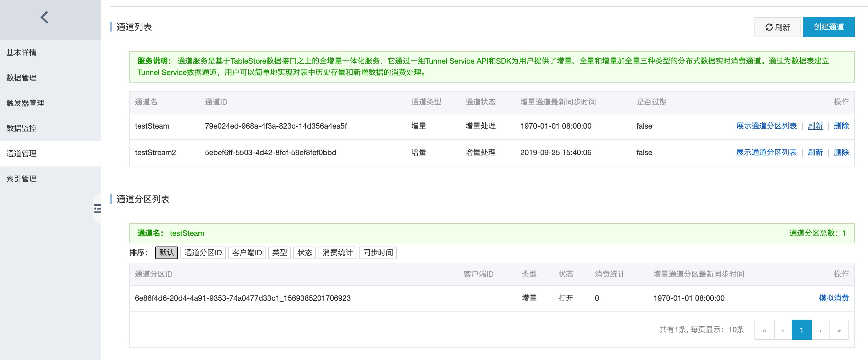Sort partitions by 客户端ID
This screenshot has height=360, width=868.
[247, 253]
